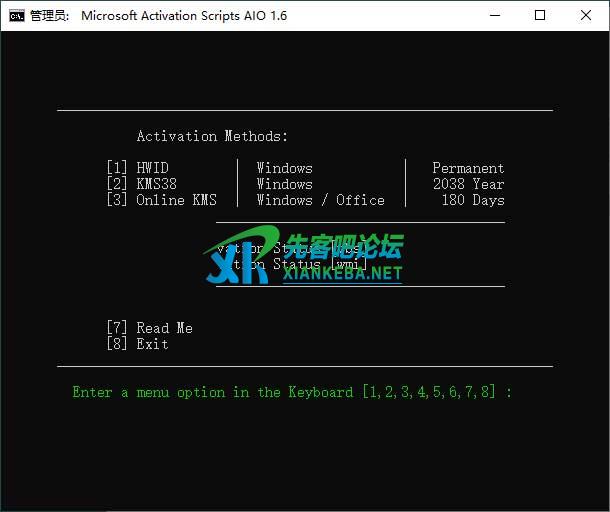Minimize the Activation Scripts console window
Image resolution: width=610 pixels, height=512 pixels.
point(494,15)
